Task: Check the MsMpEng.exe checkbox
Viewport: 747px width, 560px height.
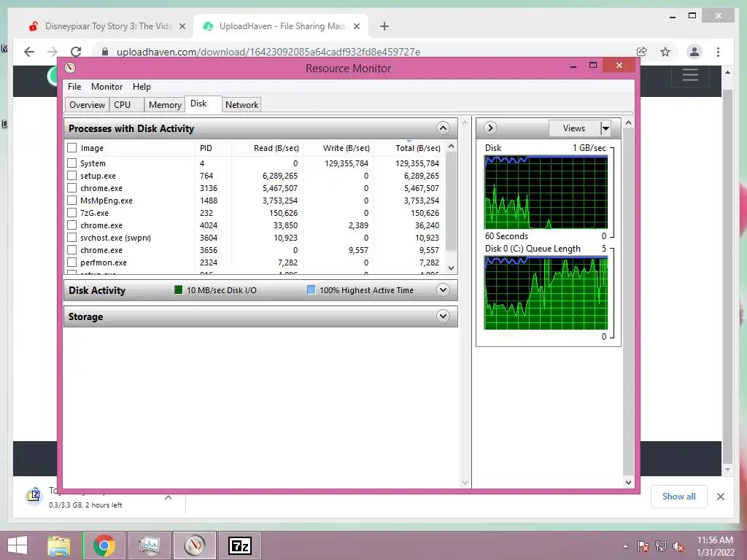Action: point(72,200)
